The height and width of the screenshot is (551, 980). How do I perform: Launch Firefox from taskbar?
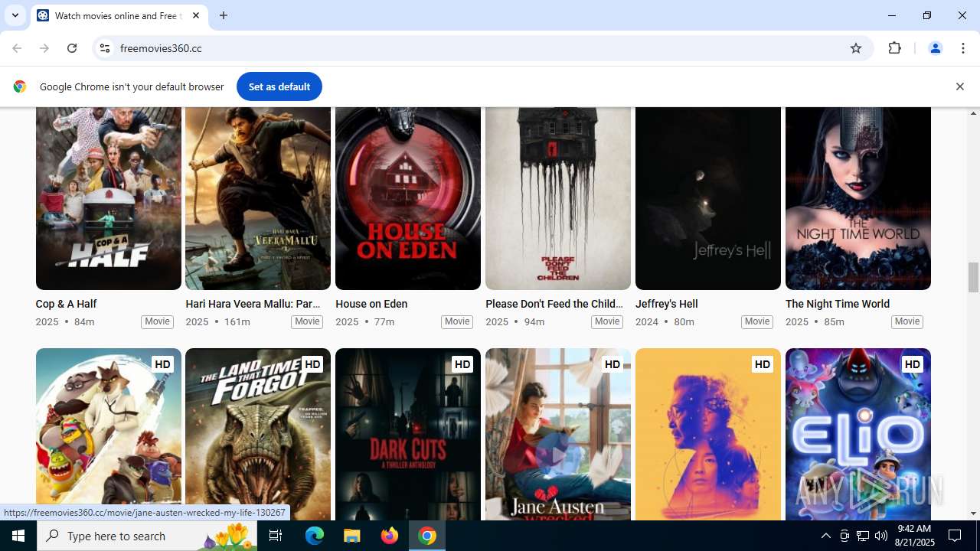(390, 536)
